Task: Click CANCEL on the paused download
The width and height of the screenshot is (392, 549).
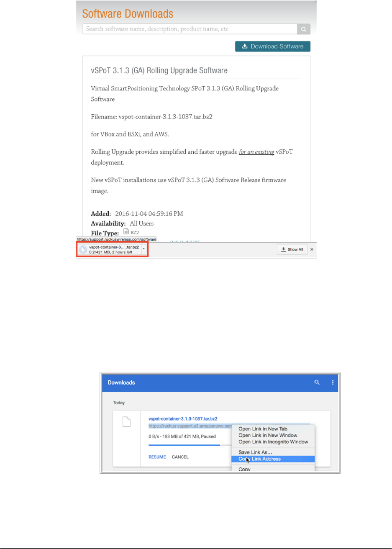Action: coord(180,457)
